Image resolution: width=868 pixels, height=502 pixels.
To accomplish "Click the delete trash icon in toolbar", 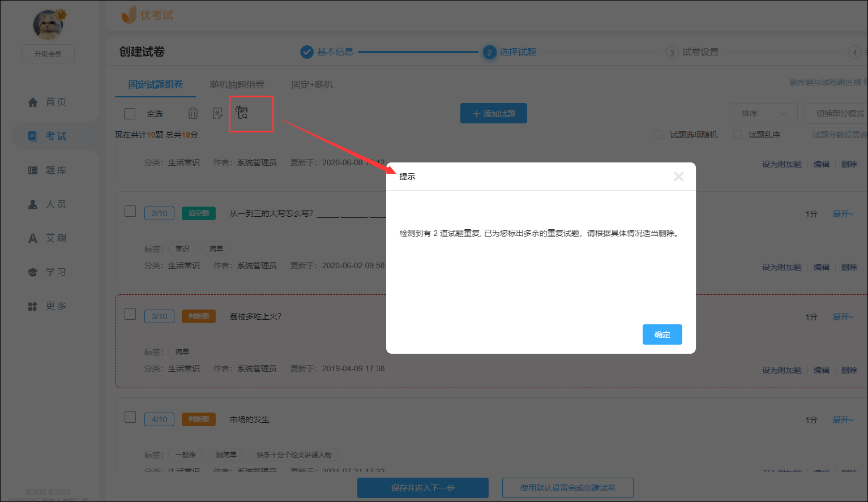I will [x=193, y=113].
